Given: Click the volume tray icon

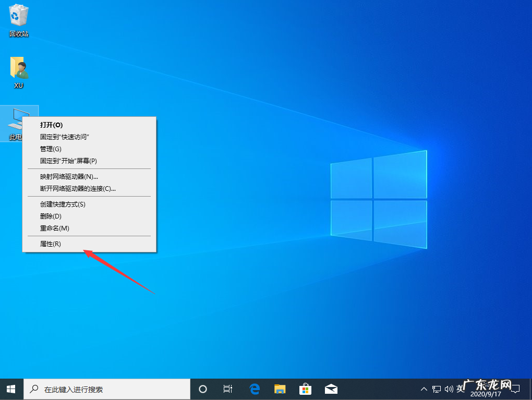Looking at the screenshot, I should [449, 389].
